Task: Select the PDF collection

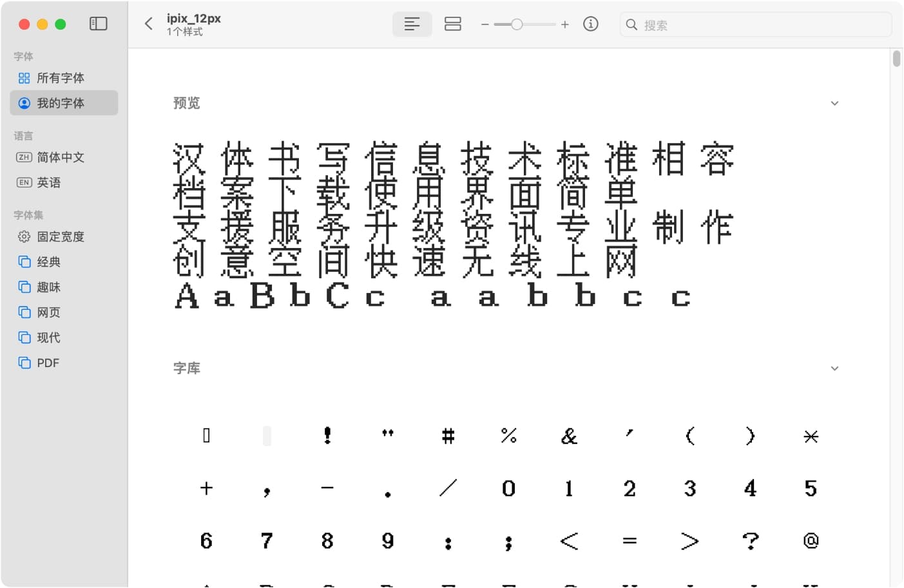Action: (48, 363)
